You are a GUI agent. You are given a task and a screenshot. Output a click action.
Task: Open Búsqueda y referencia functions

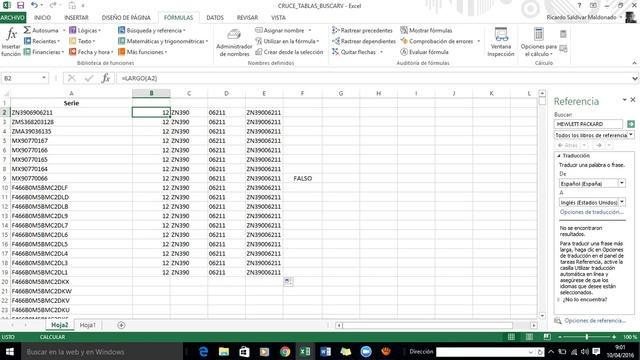pos(152,31)
